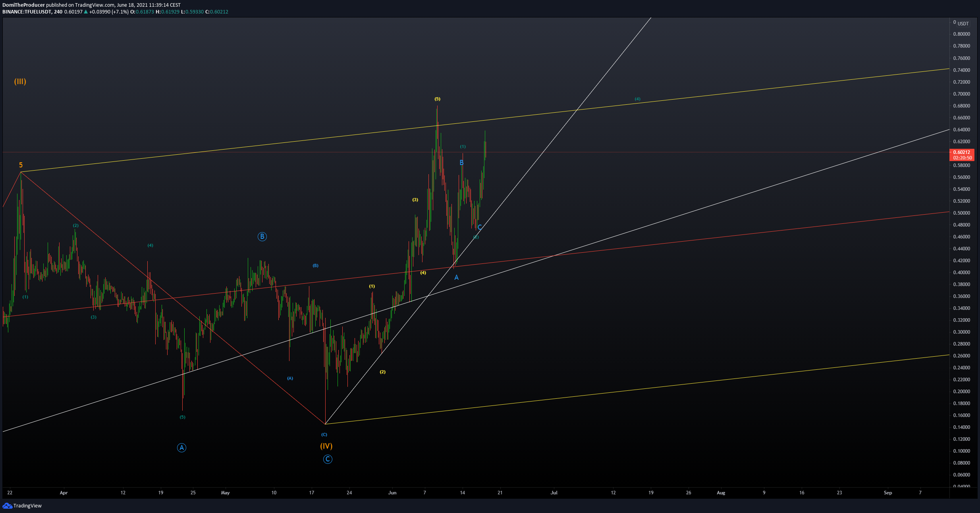Image resolution: width=980 pixels, height=513 pixels.
Task: Click the orange (IV) wave label
Action: (x=326, y=446)
